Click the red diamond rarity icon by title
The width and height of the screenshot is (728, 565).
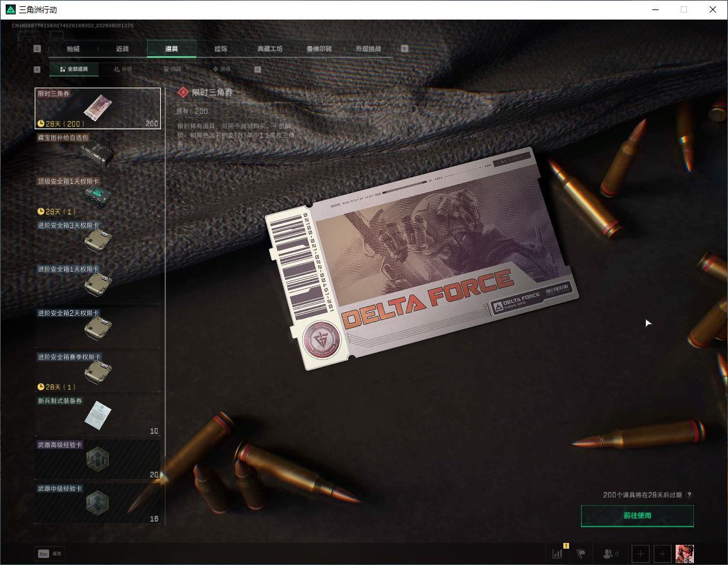point(183,93)
